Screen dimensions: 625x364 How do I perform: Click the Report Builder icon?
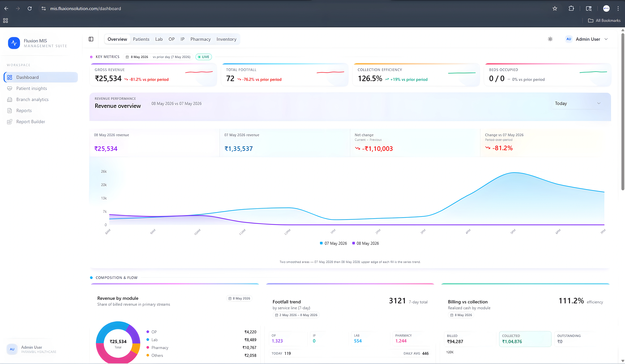point(10,122)
